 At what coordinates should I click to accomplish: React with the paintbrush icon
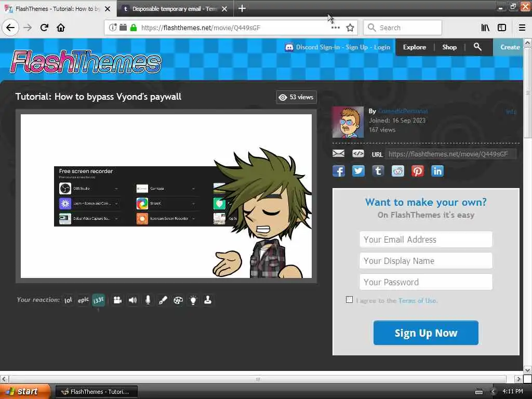163,300
